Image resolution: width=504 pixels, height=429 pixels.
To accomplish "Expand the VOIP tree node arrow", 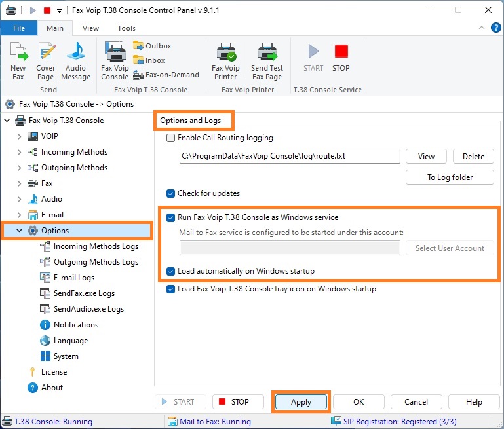I will pyautogui.click(x=19, y=136).
